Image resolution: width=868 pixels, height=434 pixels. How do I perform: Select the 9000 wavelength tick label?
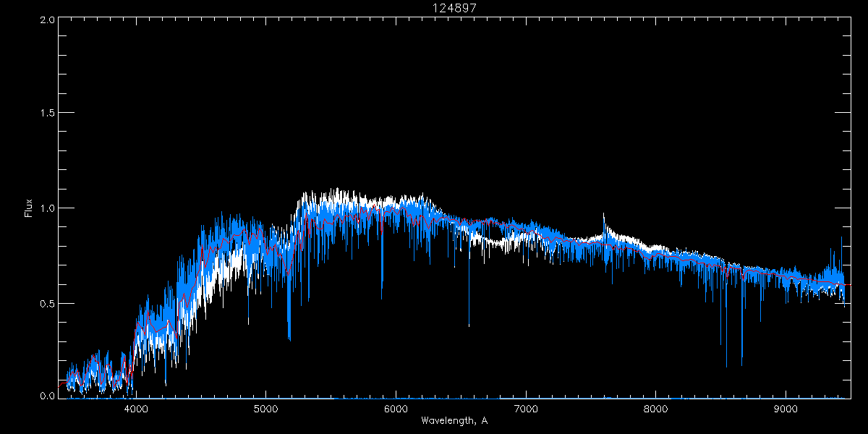coord(786,409)
